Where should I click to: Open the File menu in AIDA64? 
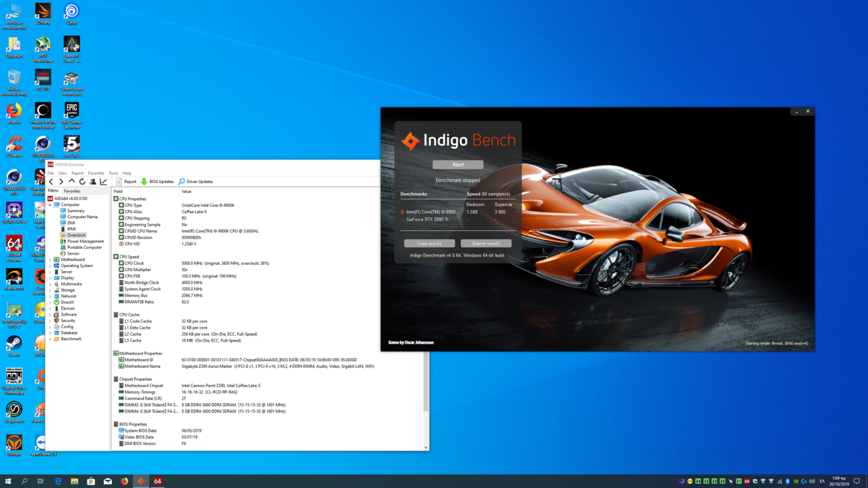click(50, 173)
